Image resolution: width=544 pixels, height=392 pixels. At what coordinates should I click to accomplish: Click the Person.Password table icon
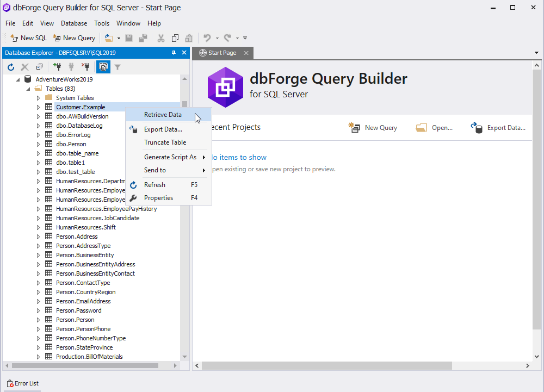(x=49, y=310)
